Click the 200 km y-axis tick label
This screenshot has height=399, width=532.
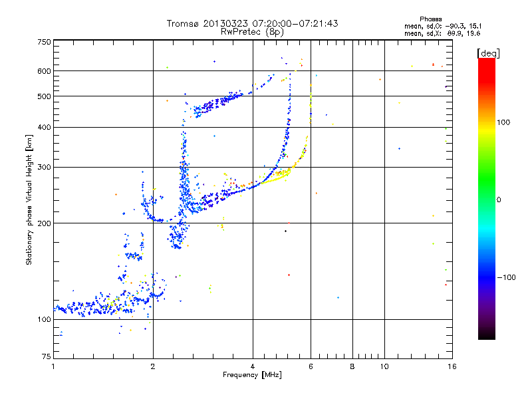coord(44,223)
